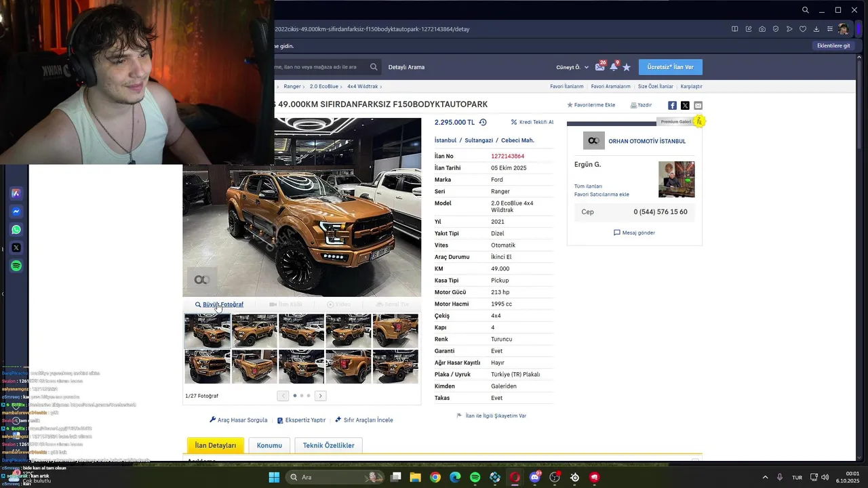Open notifications bell with 9 badge
This screenshot has height=488, width=868.
[614, 66]
